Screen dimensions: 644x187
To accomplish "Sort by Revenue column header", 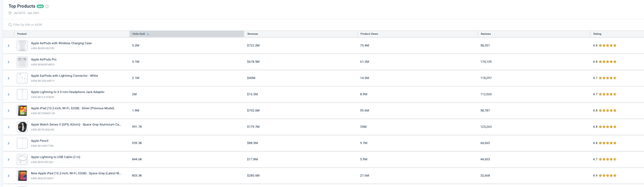I will tap(301, 34).
